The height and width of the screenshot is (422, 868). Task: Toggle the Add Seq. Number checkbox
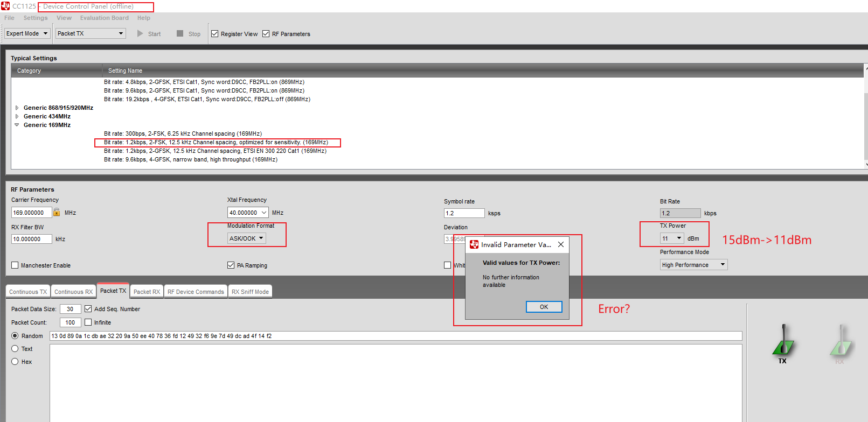coord(88,308)
